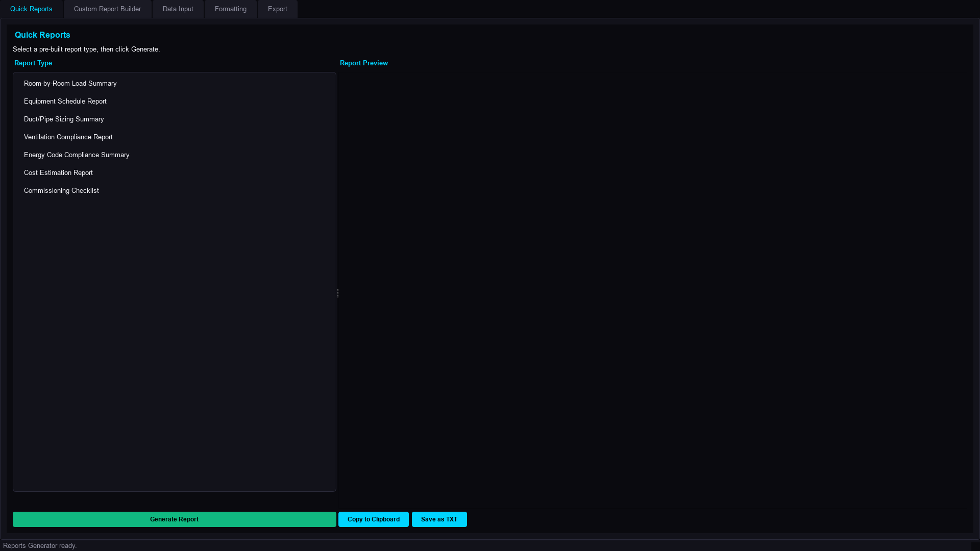Click the Report Preview heading

(364, 63)
